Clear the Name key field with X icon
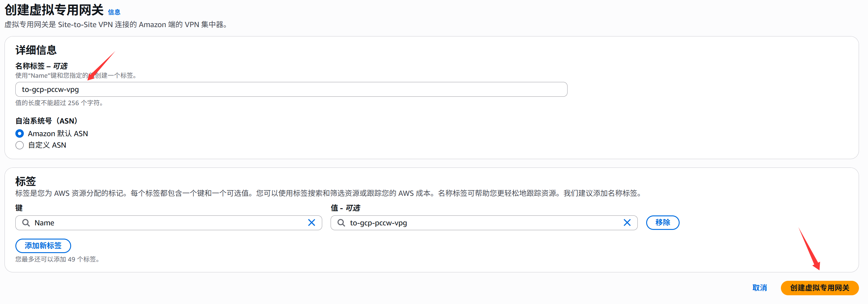This screenshot has width=868, height=304. click(312, 223)
